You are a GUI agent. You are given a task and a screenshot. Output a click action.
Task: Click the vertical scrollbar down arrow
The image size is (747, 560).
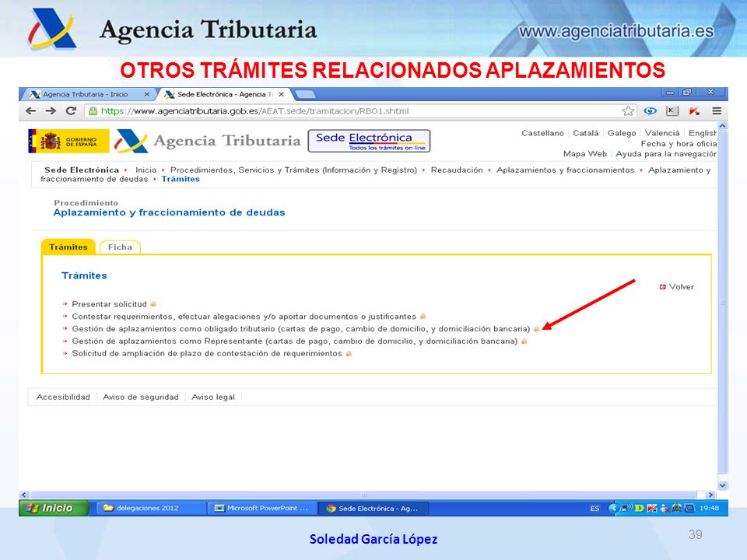(x=722, y=485)
